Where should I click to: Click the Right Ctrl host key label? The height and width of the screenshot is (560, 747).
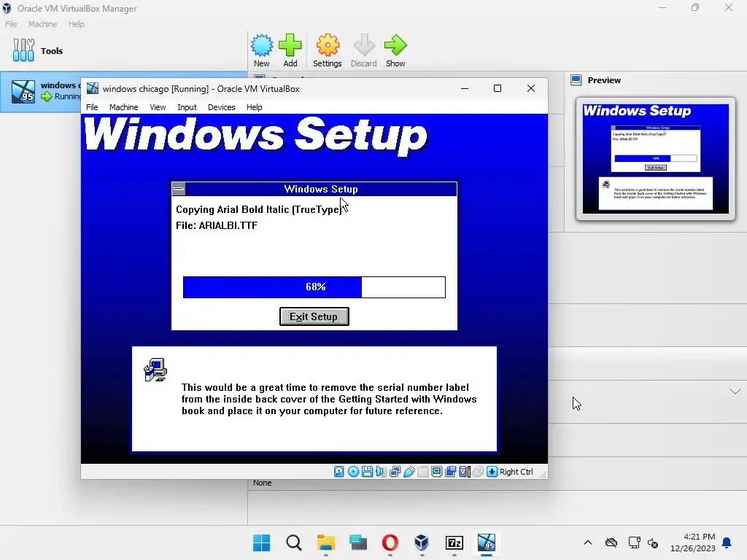pos(516,472)
